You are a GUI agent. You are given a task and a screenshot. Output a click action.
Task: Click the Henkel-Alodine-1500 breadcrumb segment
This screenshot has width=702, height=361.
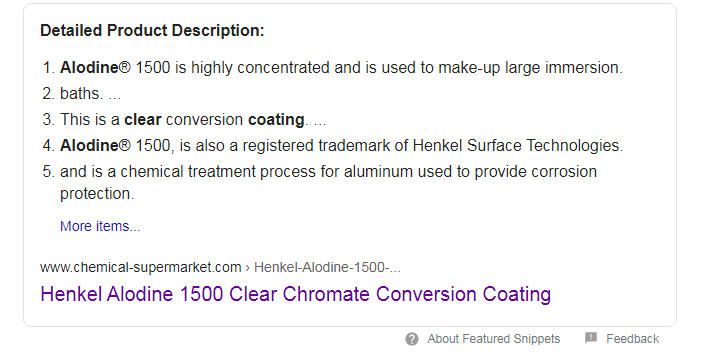click(x=327, y=267)
